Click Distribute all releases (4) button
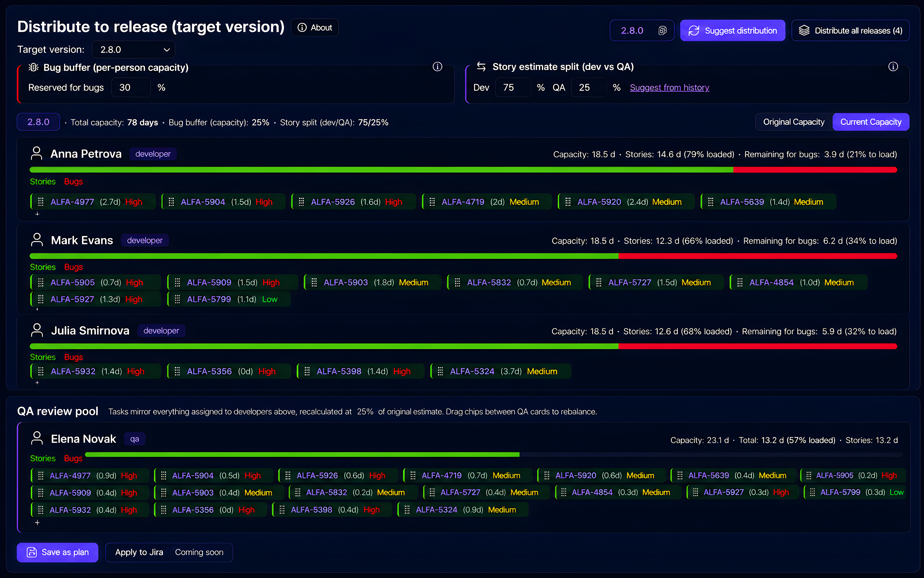924x578 pixels. pos(850,31)
